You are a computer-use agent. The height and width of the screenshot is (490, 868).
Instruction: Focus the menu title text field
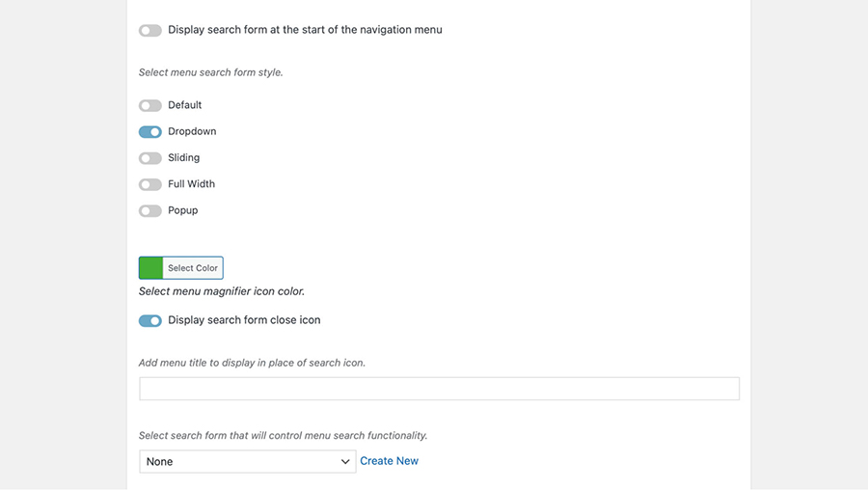439,389
